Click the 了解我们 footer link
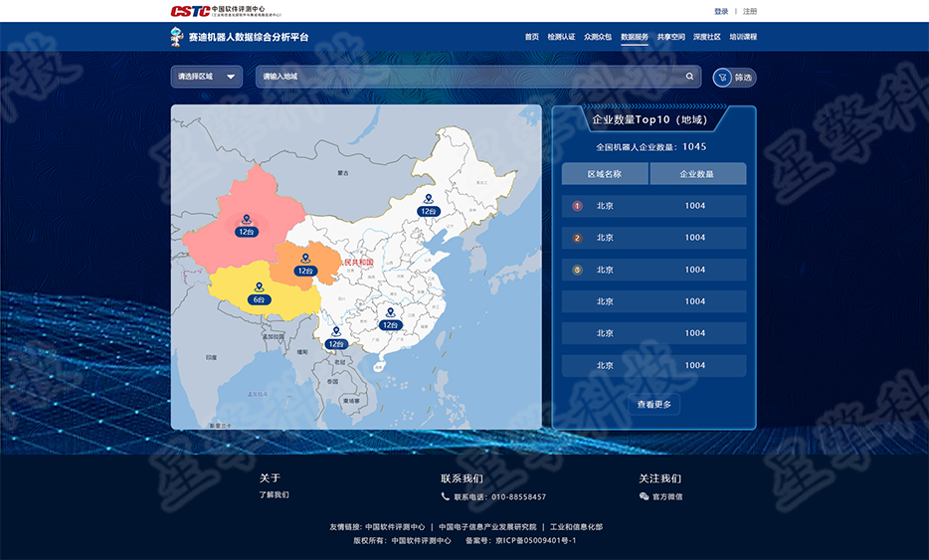Screen dimensions: 929x560 [x=274, y=494]
